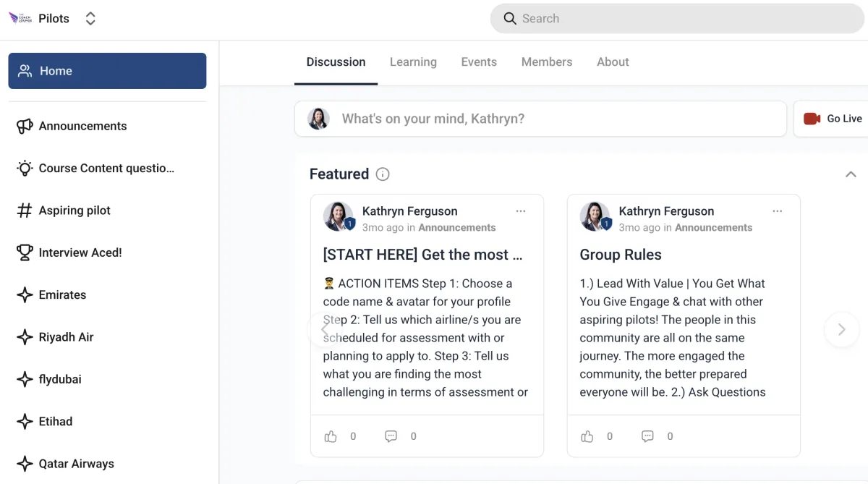The image size is (868, 484).
Task: Click the search magnifier icon
Action: [x=510, y=19]
